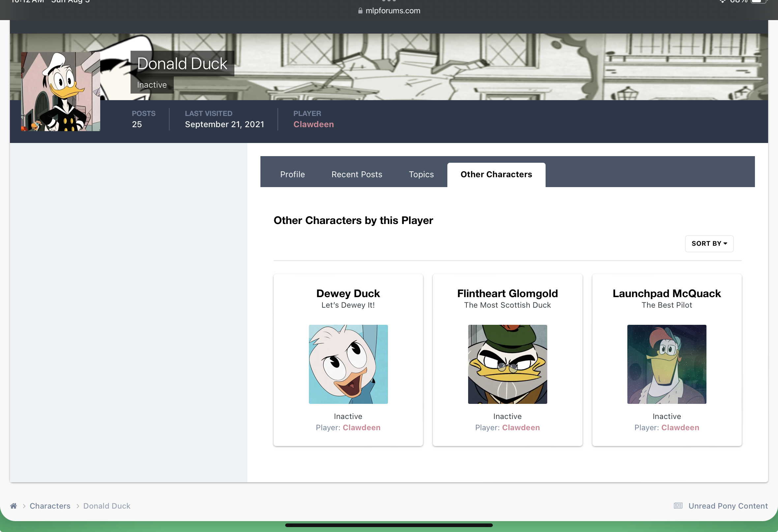Switch to the Recent Posts tab
778x532 pixels.
356,174
